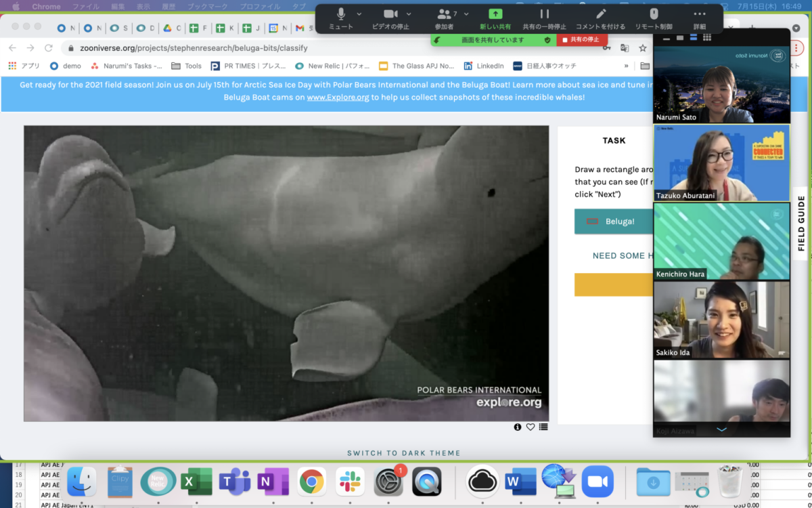
Task: Open the Zoom more options ellipsis
Action: click(700, 14)
